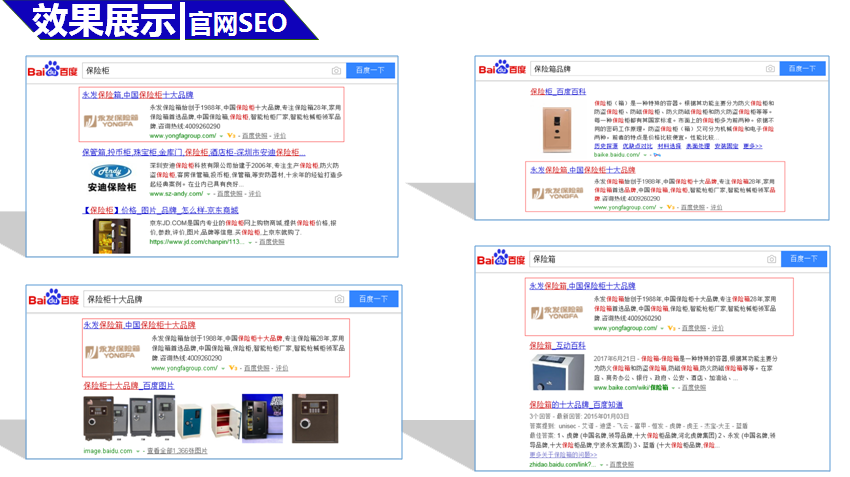
Task: Click the blue safe image in 互动百科 result
Action: (557, 372)
